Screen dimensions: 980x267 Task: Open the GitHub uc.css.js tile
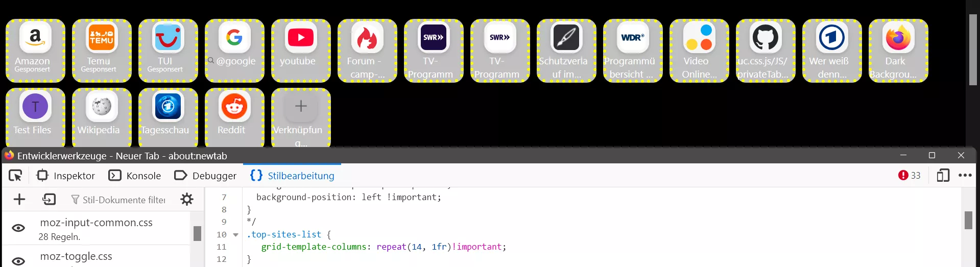766,51
